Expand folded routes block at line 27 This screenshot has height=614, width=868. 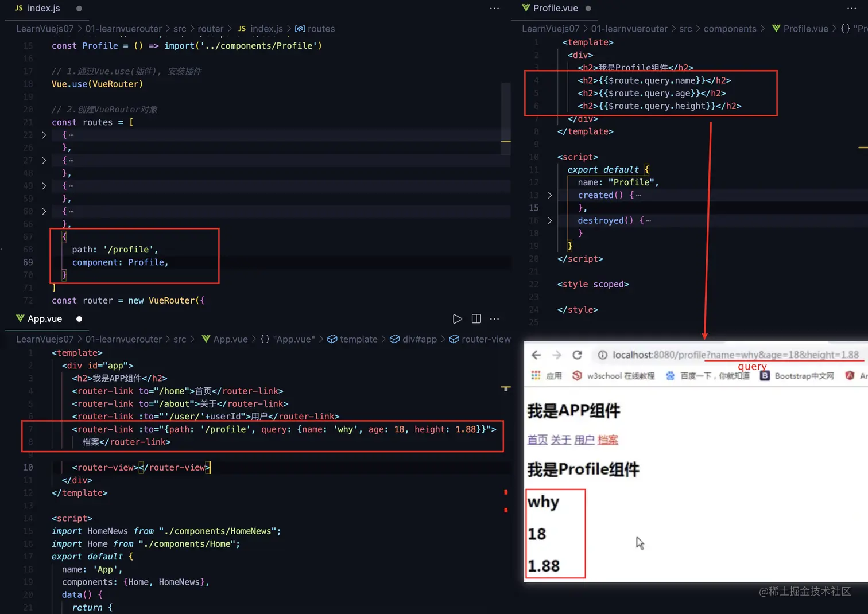pyautogui.click(x=44, y=161)
